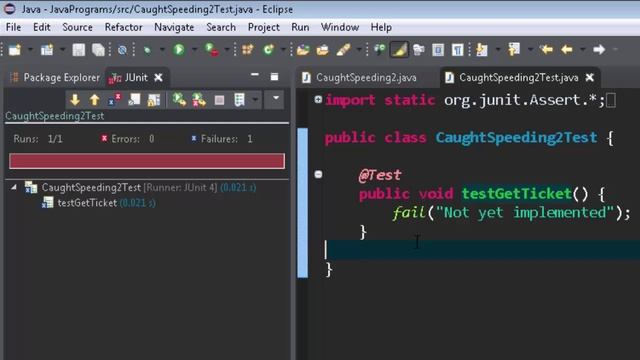
Task: Open the New Java Class dropdown arrow
Action: tap(283, 50)
